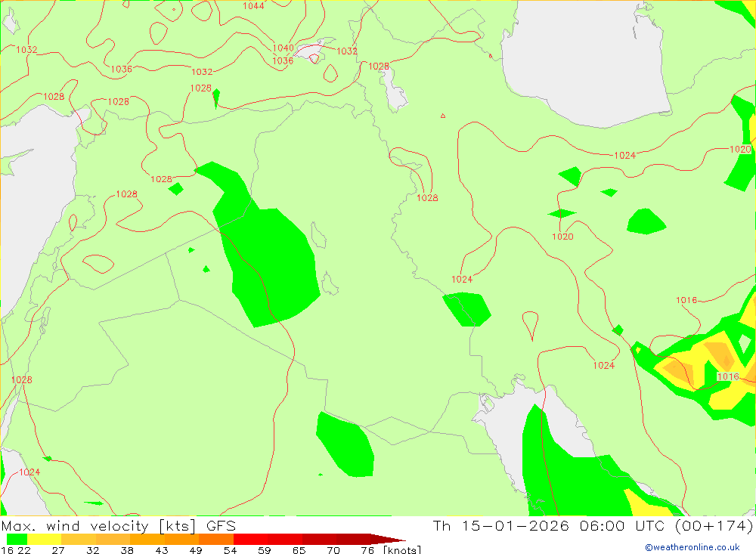
Task: Click the legend value '76'
Action: [367, 550]
